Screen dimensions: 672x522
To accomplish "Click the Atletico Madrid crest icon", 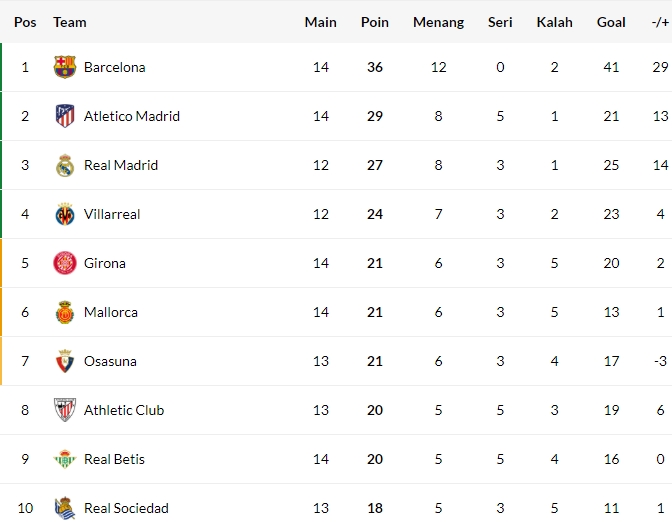I will [65, 116].
